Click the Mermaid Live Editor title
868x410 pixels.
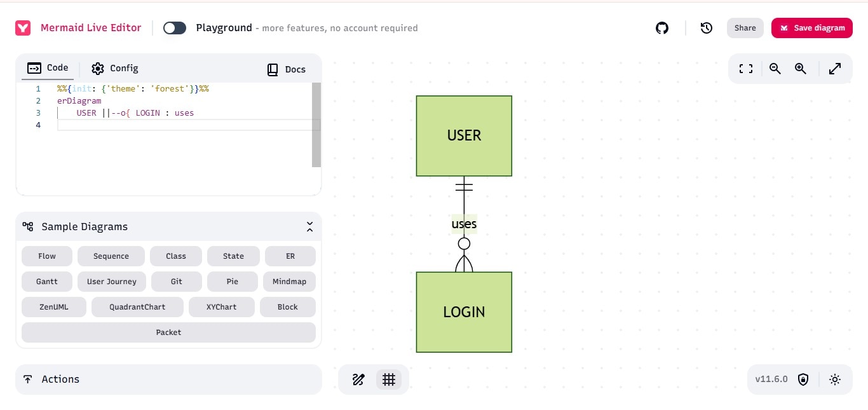pyautogui.click(x=91, y=28)
